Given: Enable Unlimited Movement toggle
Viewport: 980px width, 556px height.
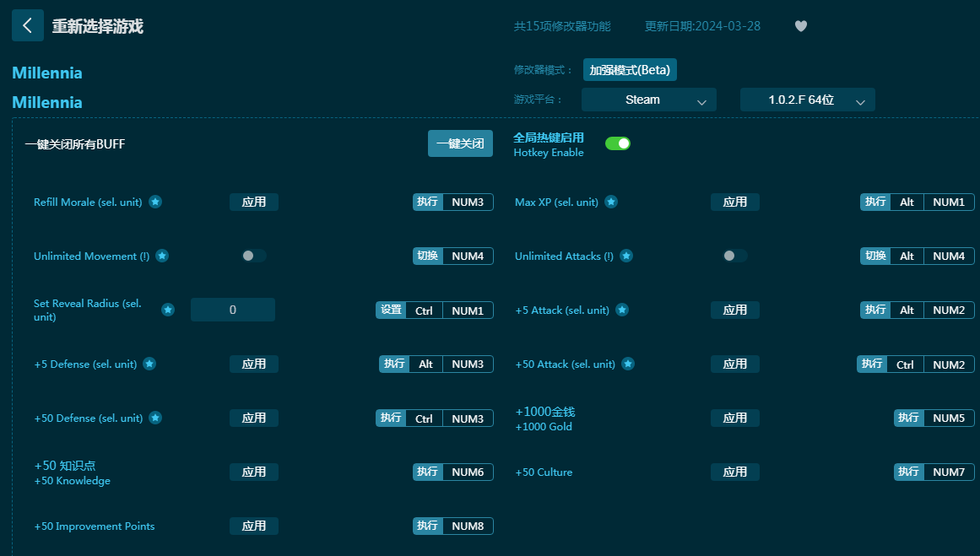Looking at the screenshot, I should (254, 256).
